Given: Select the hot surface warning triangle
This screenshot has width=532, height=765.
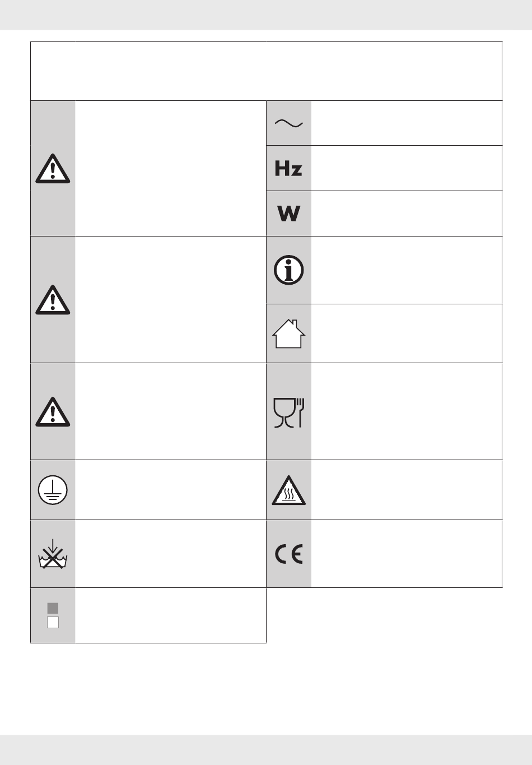Looking at the screenshot, I should (x=288, y=490).
